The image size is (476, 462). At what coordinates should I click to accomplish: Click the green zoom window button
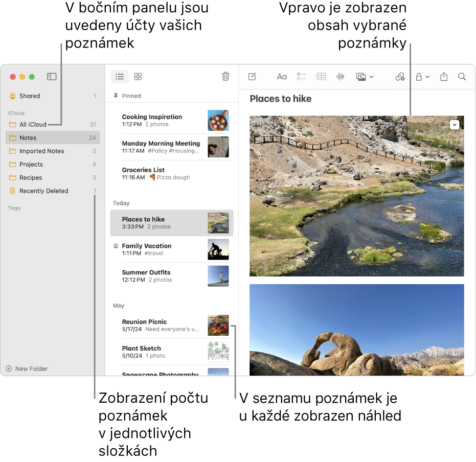click(32, 77)
